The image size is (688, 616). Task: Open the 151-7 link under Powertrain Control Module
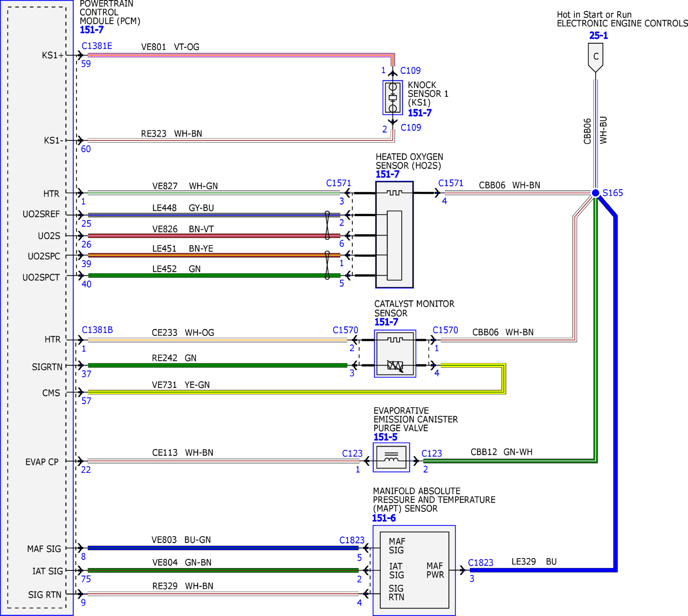pos(91,30)
